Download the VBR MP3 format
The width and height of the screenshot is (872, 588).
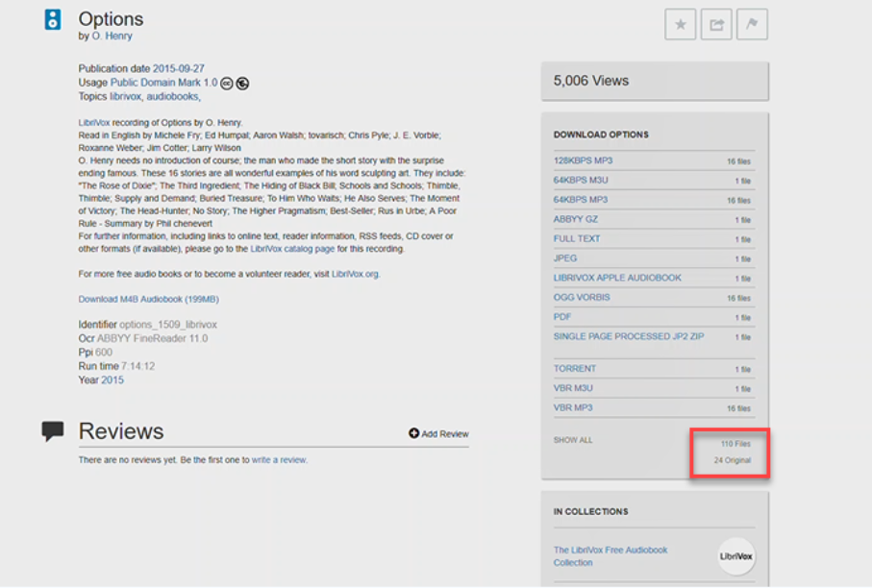click(x=573, y=407)
